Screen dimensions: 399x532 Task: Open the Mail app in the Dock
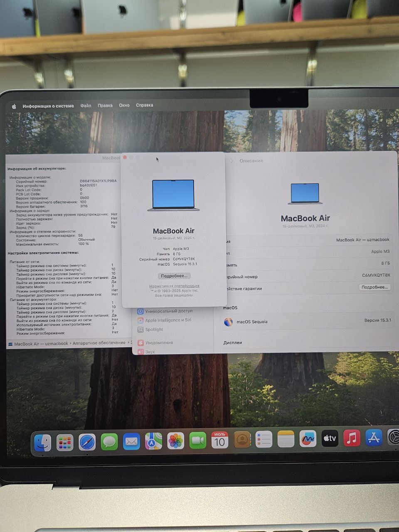131,441
